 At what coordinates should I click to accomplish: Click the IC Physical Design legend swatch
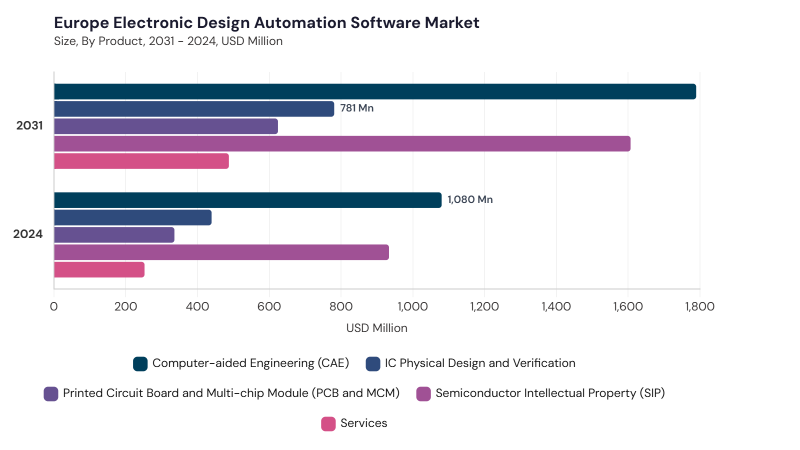(x=373, y=364)
